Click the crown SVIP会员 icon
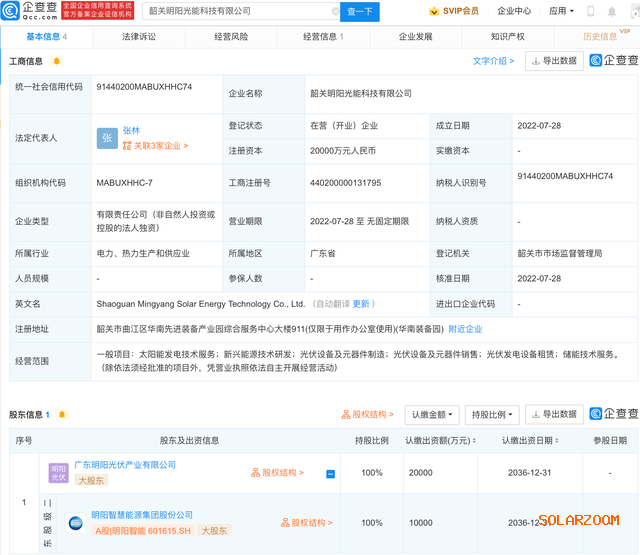The width and height of the screenshot is (640, 555). (434, 12)
